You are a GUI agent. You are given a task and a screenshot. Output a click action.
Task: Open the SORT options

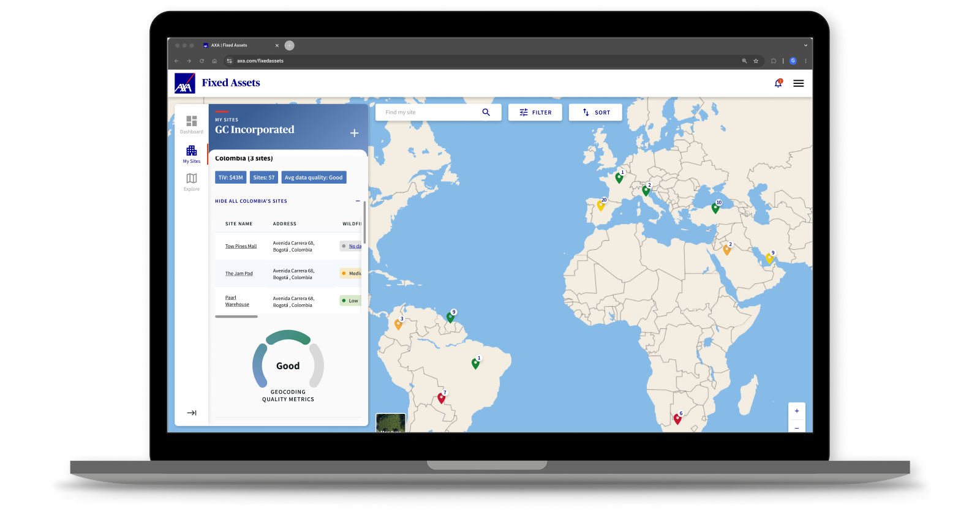[x=595, y=112]
